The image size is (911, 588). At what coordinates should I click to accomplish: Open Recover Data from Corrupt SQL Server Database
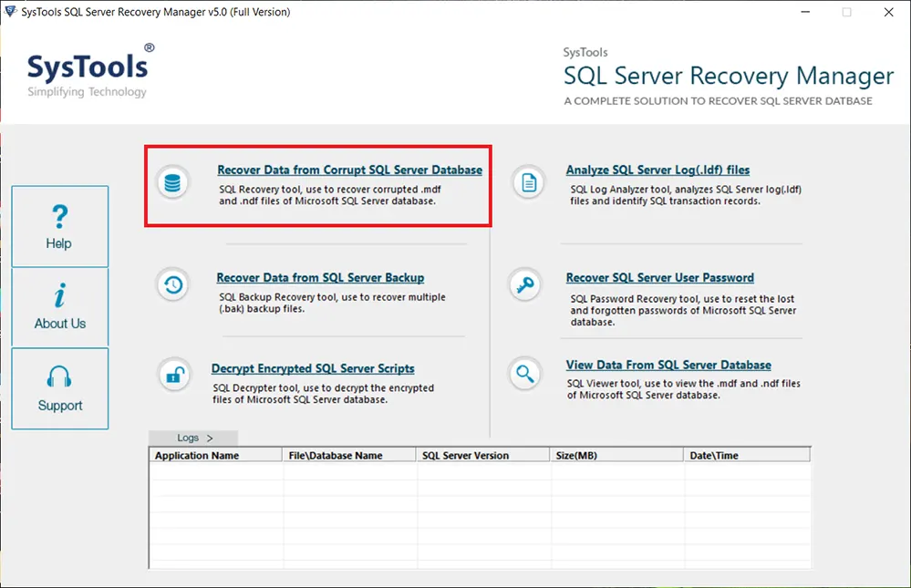point(350,170)
